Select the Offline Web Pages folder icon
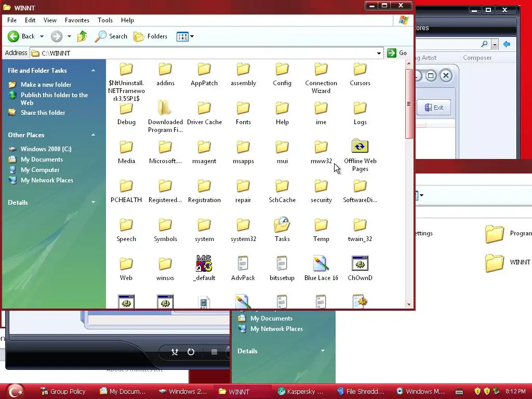 click(360, 146)
